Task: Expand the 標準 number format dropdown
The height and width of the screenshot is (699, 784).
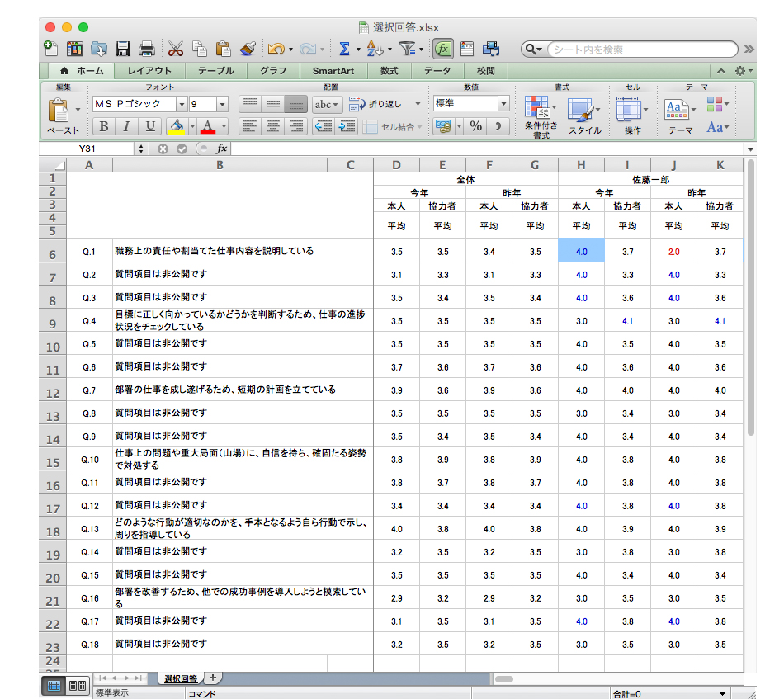Action: click(x=503, y=104)
